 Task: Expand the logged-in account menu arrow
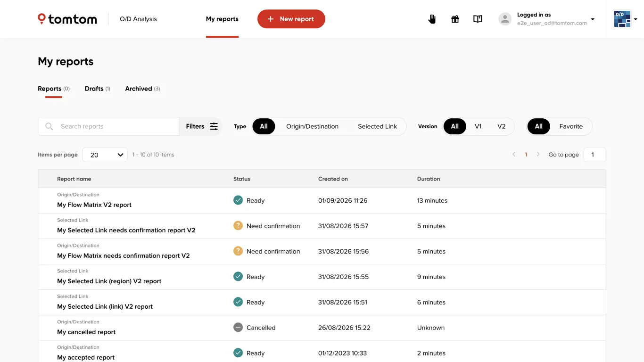coord(593,19)
